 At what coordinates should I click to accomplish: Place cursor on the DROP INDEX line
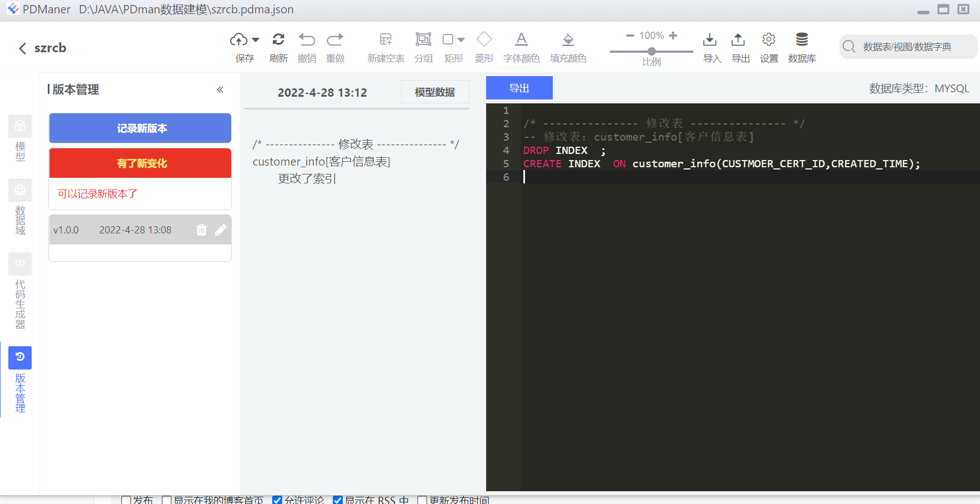point(564,151)
